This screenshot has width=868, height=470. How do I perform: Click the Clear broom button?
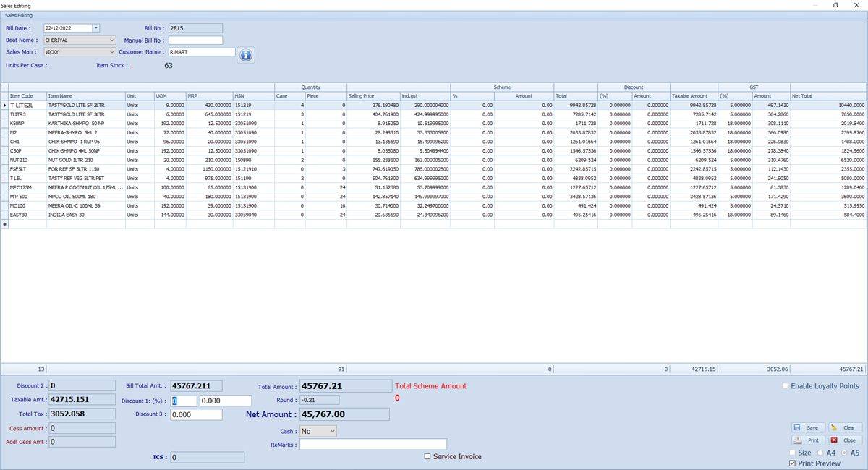coord(843,427)
